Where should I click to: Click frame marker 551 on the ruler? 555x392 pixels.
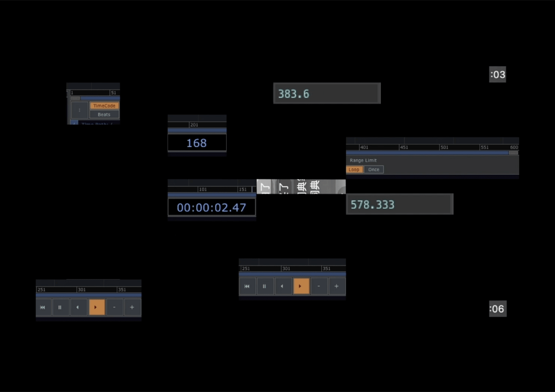click(484, 147)
